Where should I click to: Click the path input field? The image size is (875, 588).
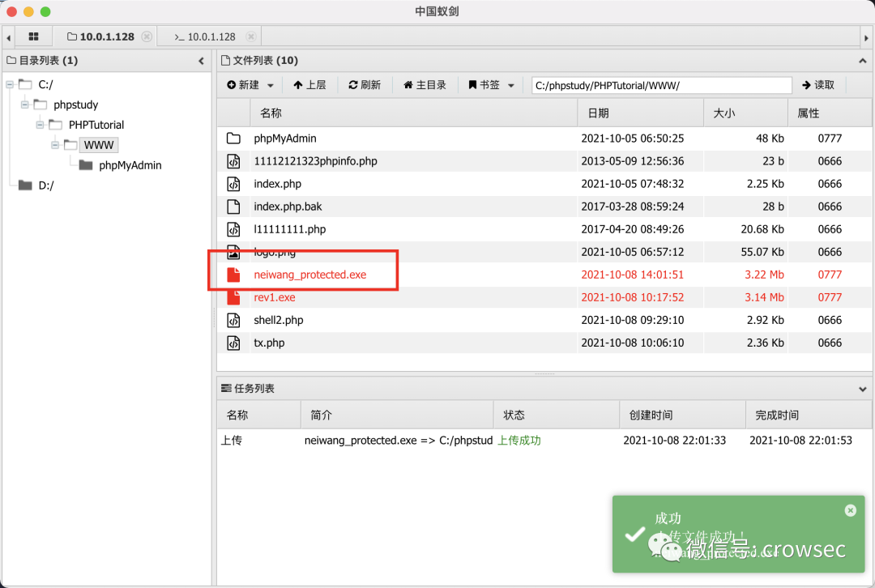pyautogui.click(x=661, y=85)
